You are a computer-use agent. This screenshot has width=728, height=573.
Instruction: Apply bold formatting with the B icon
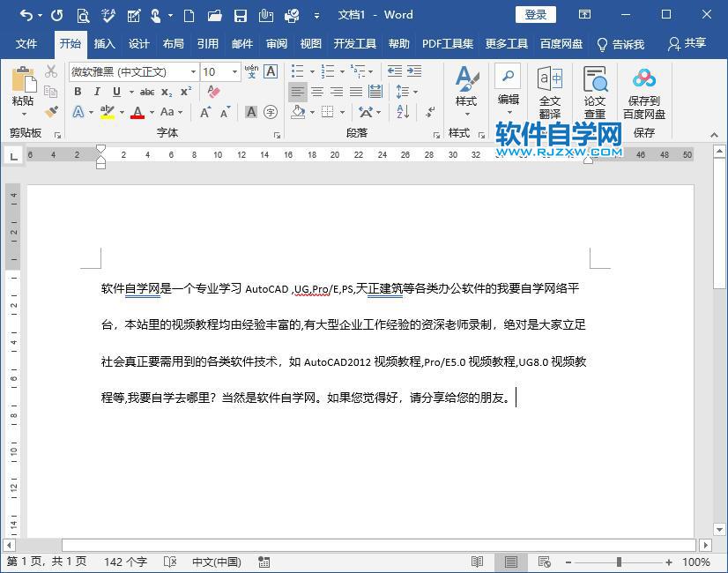pyautogui.click(x=78, y=92)
